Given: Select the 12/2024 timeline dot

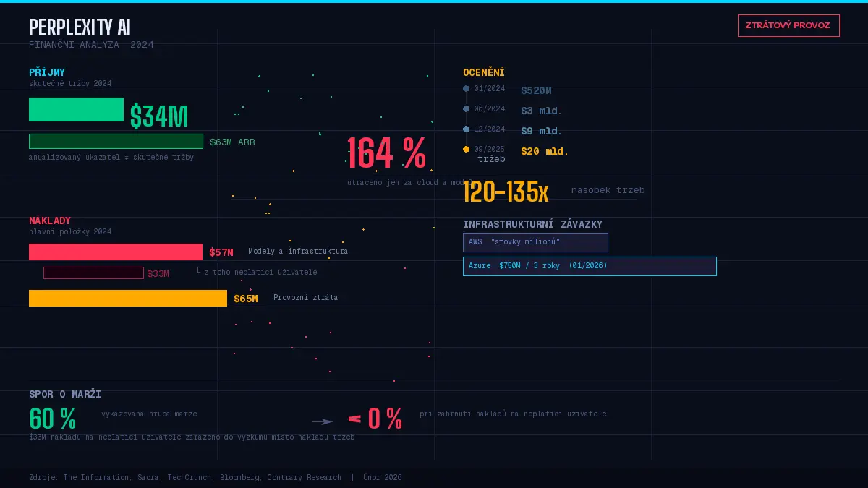Looking at the screenshot, I should point(466,129).
